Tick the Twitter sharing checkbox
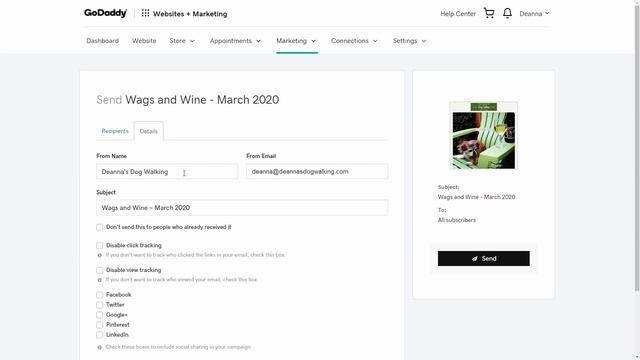Viewport: 640px width, 360px height. click(x=100, y=305)
